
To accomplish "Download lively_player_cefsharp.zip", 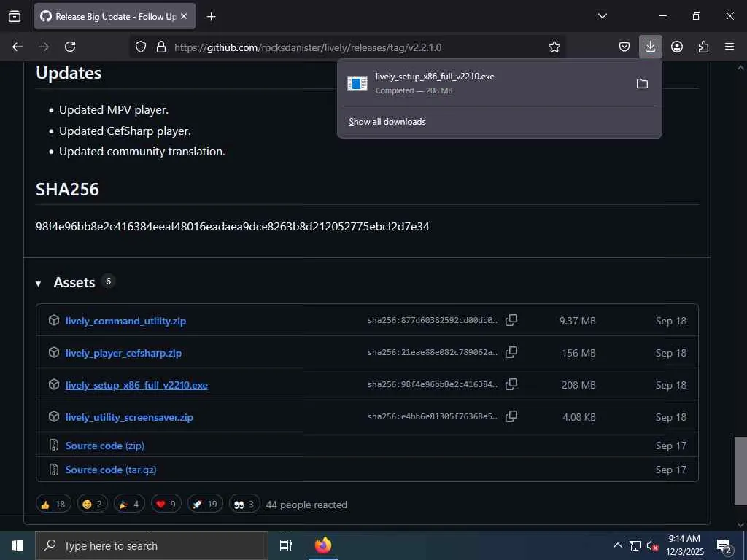I will coord(123,353).
